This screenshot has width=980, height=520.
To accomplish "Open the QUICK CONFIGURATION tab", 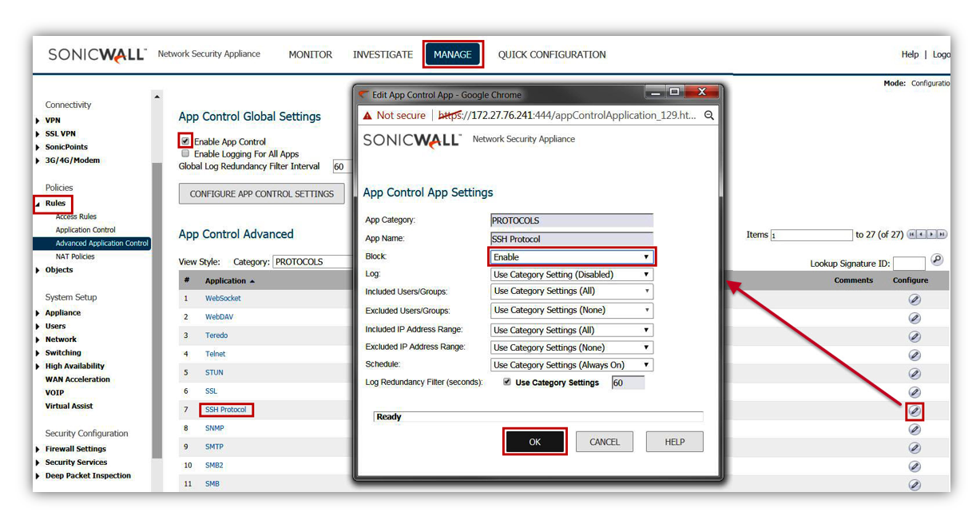I will (x=552, y=55).
